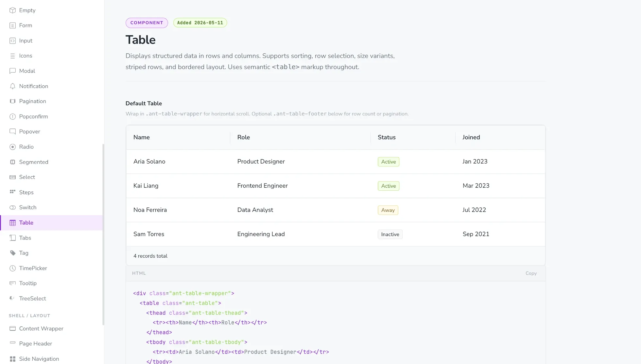Open Side Navigation layout page
The image size is (641, 364).
pos(51,359)
